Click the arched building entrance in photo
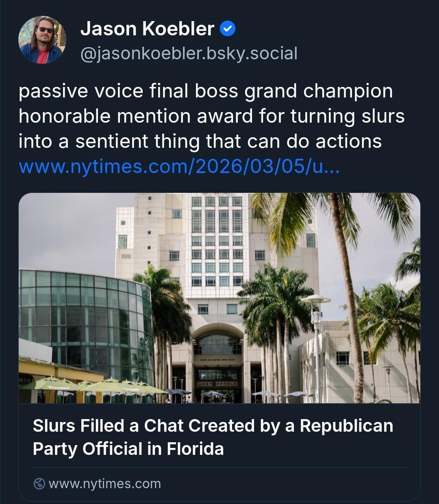439x504 pixels. (218, 345)
